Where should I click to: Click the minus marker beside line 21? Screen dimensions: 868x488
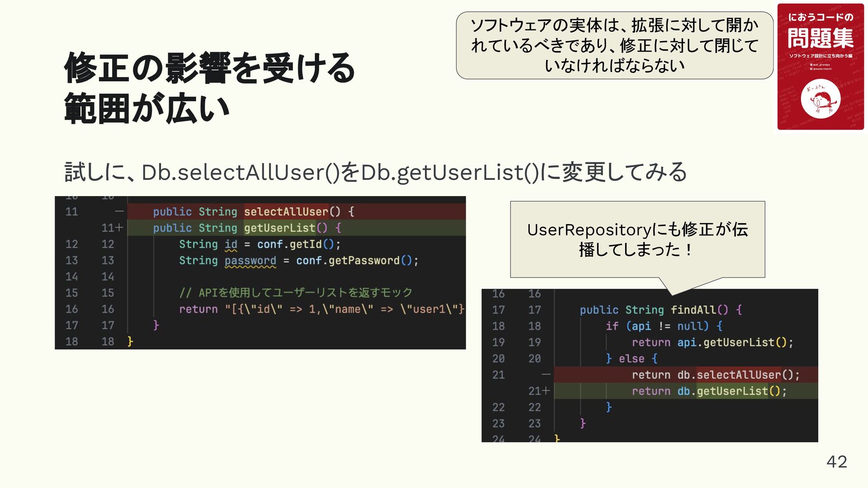[546, 375]
